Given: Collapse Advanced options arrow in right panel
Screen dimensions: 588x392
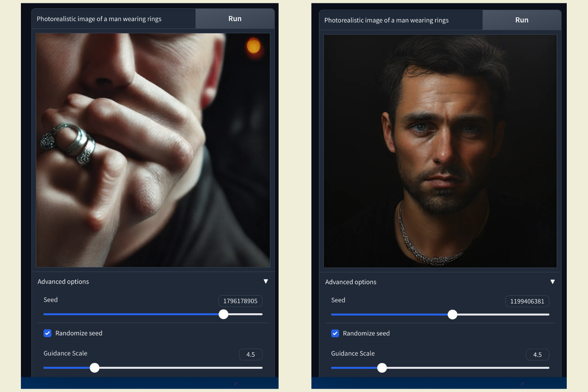Looking at the screenshot, I should [553, 282].
